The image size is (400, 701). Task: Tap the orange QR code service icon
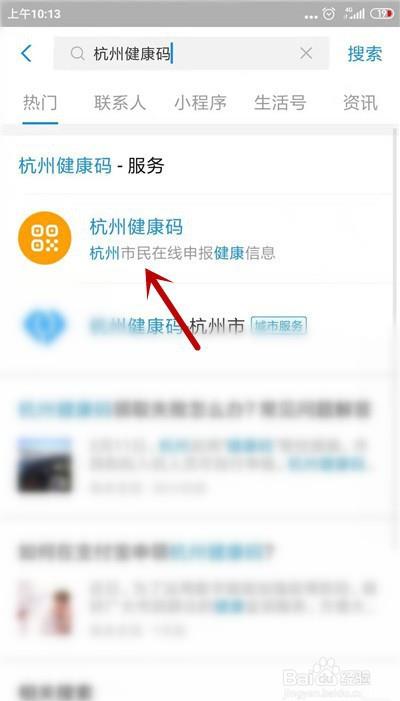(x=45, y=238)
